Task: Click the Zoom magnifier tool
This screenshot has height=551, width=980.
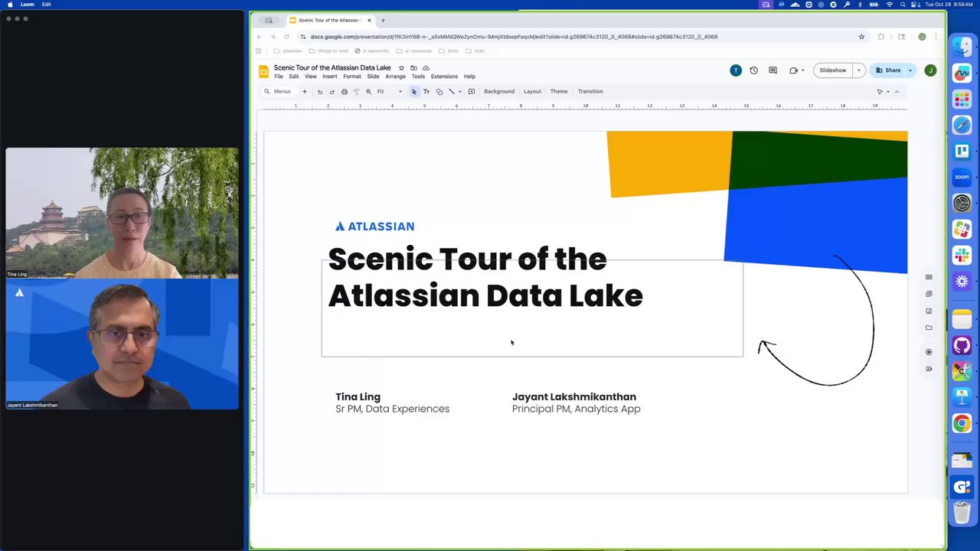Action: click(x=368, y=92)
